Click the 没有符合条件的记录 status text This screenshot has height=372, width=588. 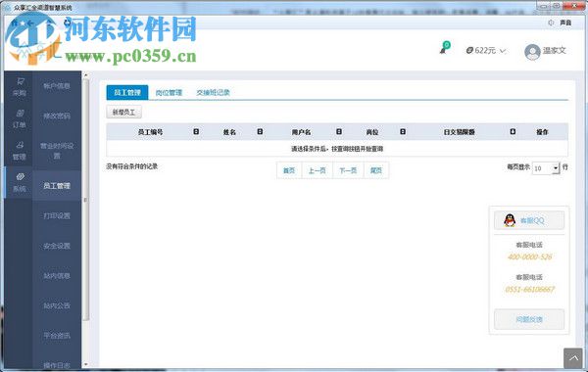[x=131, y=166]
